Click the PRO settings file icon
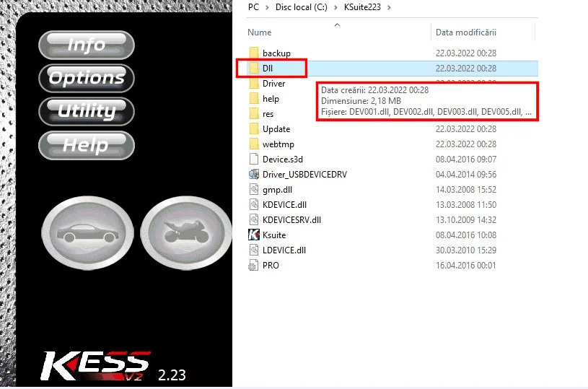Screen dimensions: 588x389 [x=253, y=265]
